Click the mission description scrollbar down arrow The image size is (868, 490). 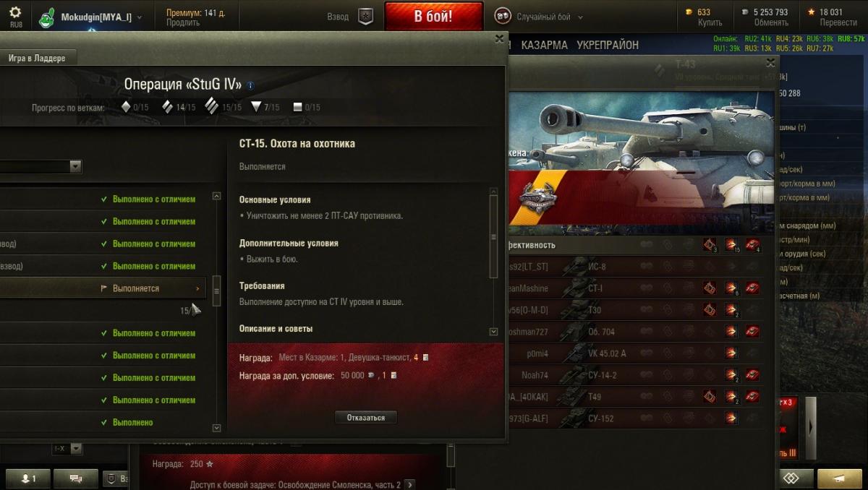pos(494,332)
